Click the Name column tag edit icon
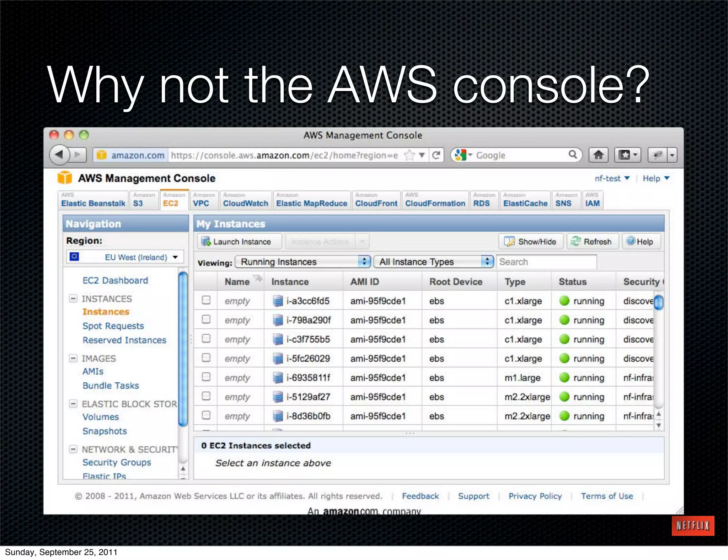 click(x=258, y=278)
